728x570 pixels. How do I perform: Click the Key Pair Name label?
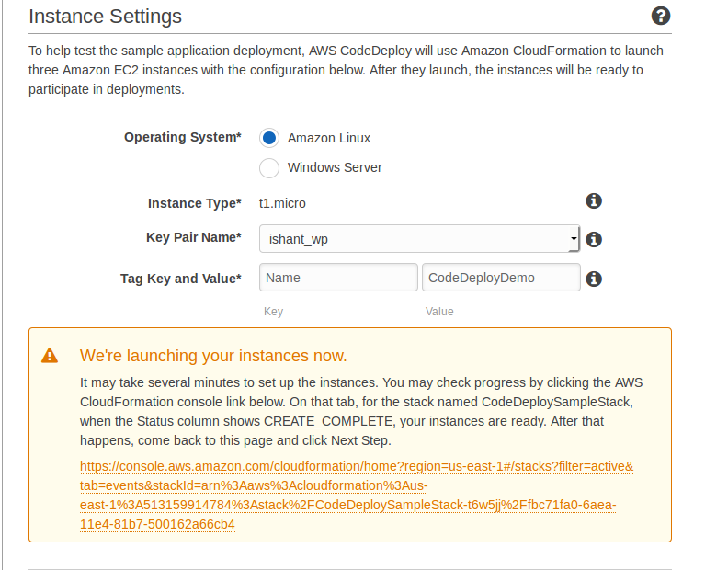coord(194,237)
